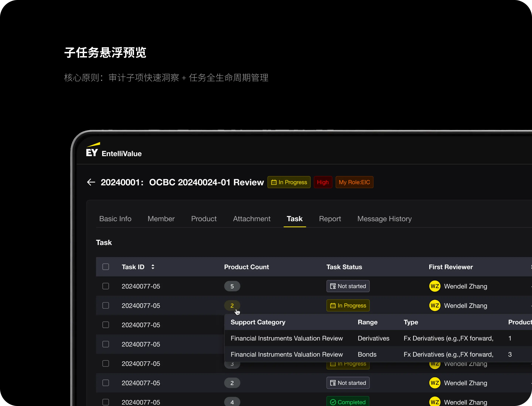532x406 pixels.
Task: Click the checkmark icon in Completed status
Action: 333,402
